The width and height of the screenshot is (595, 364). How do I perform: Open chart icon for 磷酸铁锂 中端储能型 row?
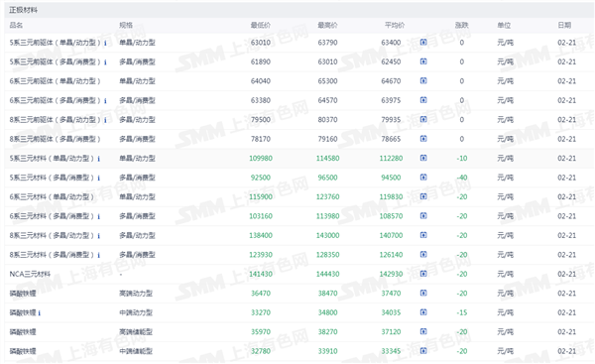[423, 351]
